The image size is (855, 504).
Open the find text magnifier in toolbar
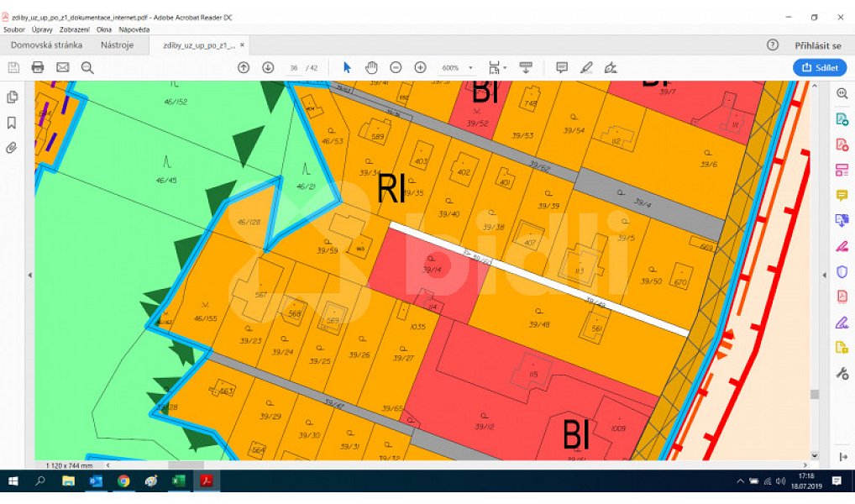[87, 68]
